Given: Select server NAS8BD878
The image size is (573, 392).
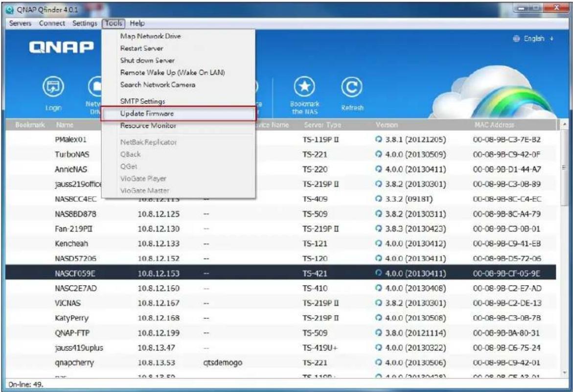Looking at the screenshot, I should click(x=281, y=214).
